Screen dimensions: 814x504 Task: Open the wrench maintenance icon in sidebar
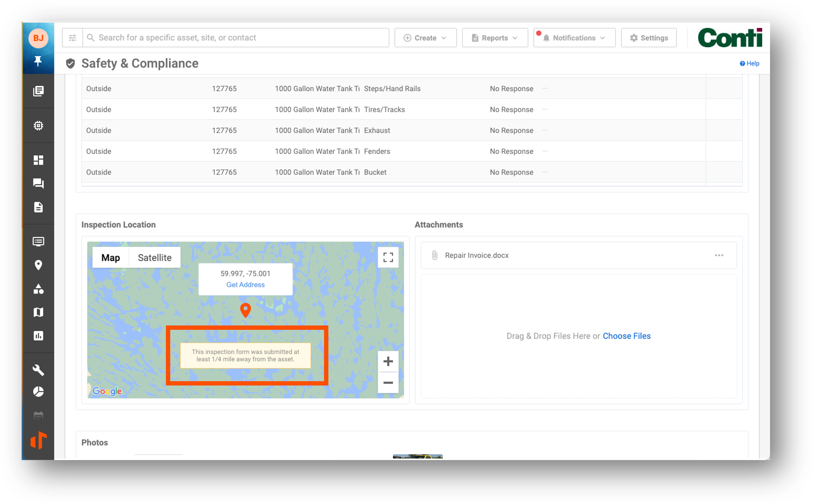click(38, 370)
